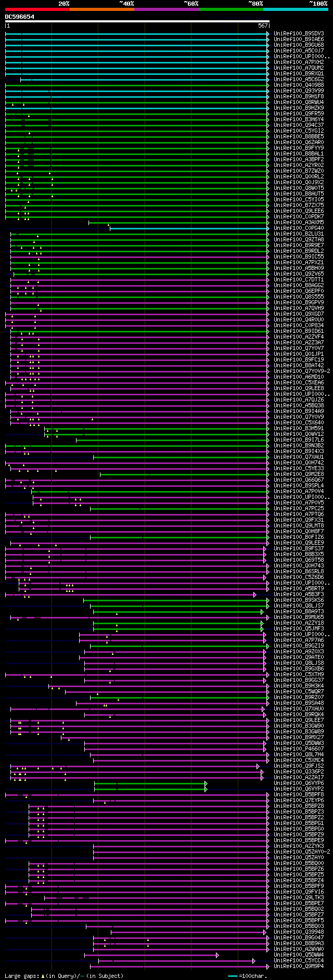Click hit label UniRef100_B0FIZ6
Image resolution: width=333 pixels, height=980 pixels.
[299, 537]
